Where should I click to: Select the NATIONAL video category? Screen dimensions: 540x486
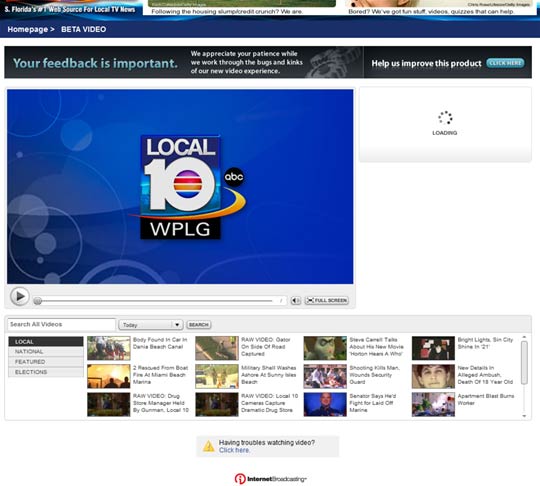click(46, 352)
